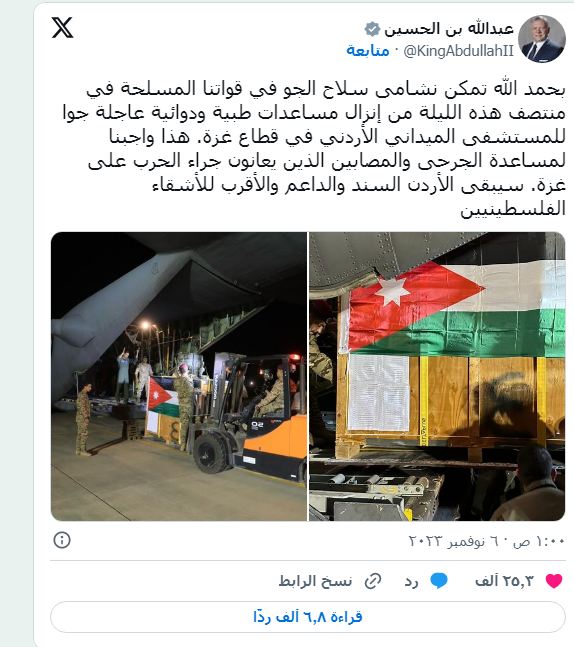Click the 25.3K likes count
The width and height of the screenshot is (574, 647).
[x=504, y=581]
